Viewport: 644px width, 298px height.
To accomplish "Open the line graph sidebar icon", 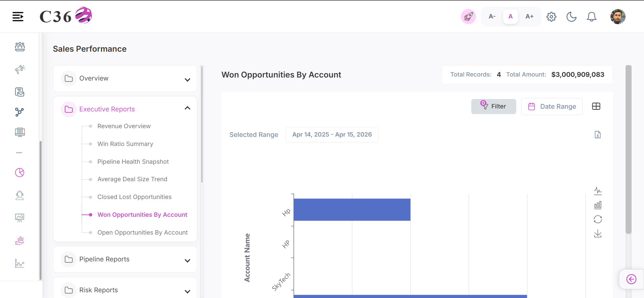I will 20,263.
